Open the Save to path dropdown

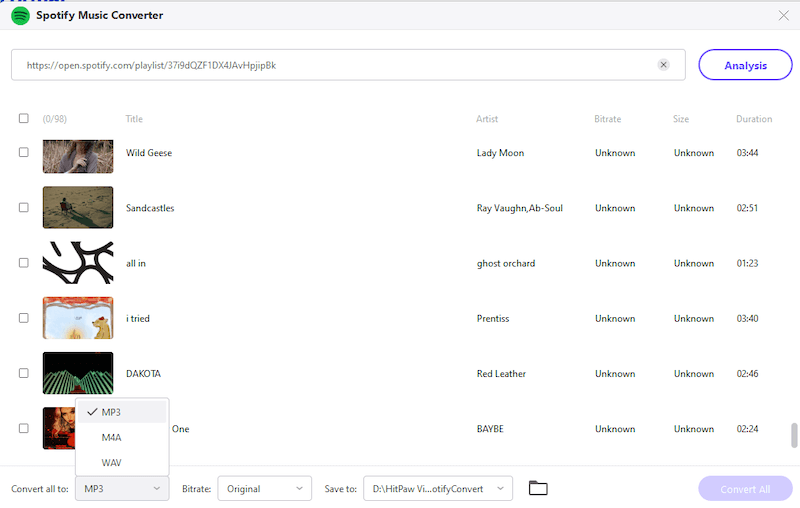click(x=437, y=488)
